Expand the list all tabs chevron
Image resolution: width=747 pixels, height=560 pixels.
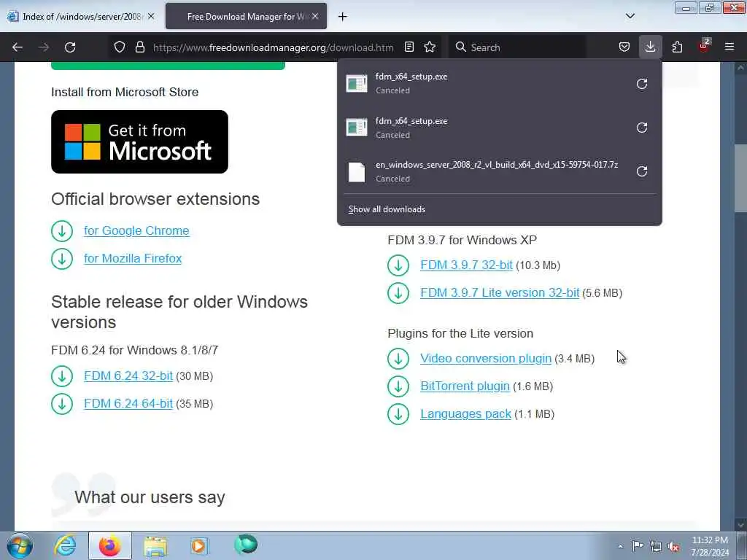click(x=630, y=16)
